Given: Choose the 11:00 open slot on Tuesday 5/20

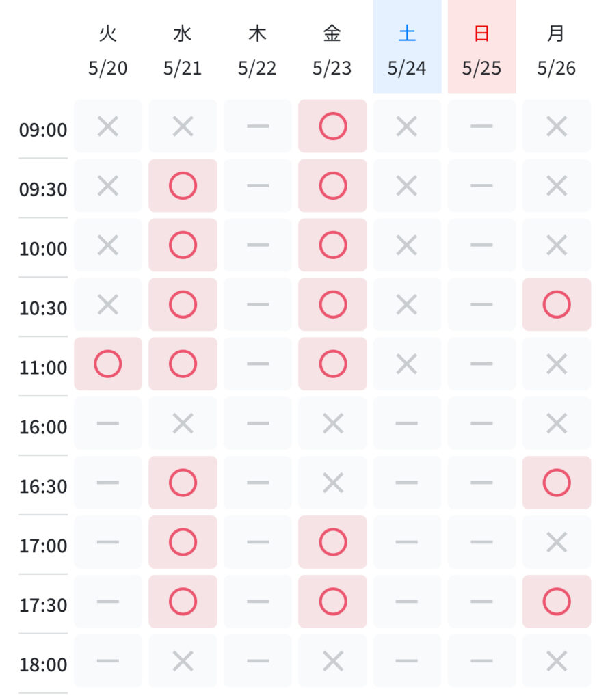Looking at the screenshot, I should (108, 364).
